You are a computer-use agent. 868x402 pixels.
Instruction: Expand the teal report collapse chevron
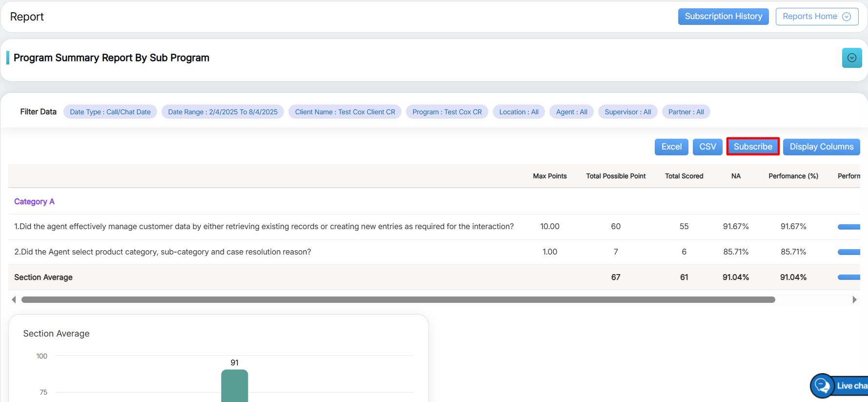(851, 58)
